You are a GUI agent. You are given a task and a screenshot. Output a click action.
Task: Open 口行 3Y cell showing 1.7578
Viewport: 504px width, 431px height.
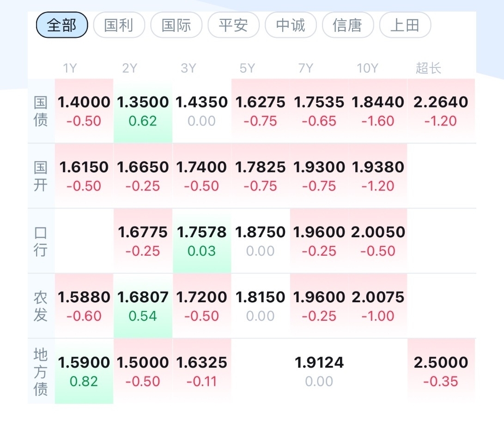tap(202, 240)
